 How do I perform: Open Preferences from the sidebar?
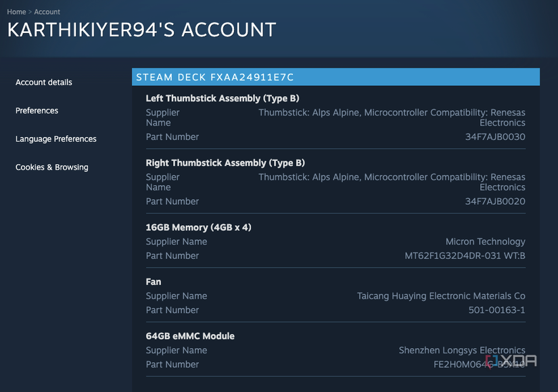pyautogui.click(x=37, y=111)
